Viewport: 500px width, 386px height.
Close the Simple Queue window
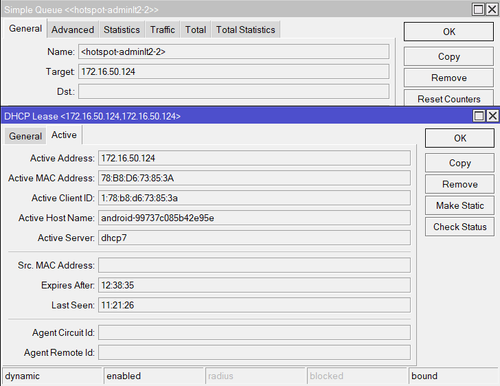tap(492, 9)
